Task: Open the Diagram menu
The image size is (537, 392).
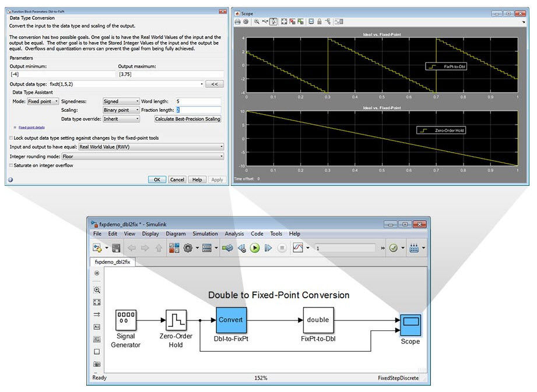Action: (176, 234)
